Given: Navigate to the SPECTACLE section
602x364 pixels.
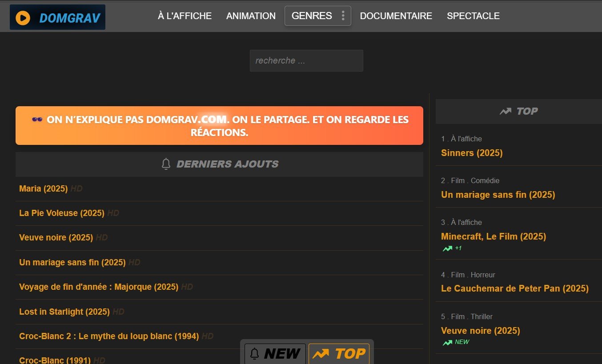Looking at the screenshot, I should click(x=473, y=16).
